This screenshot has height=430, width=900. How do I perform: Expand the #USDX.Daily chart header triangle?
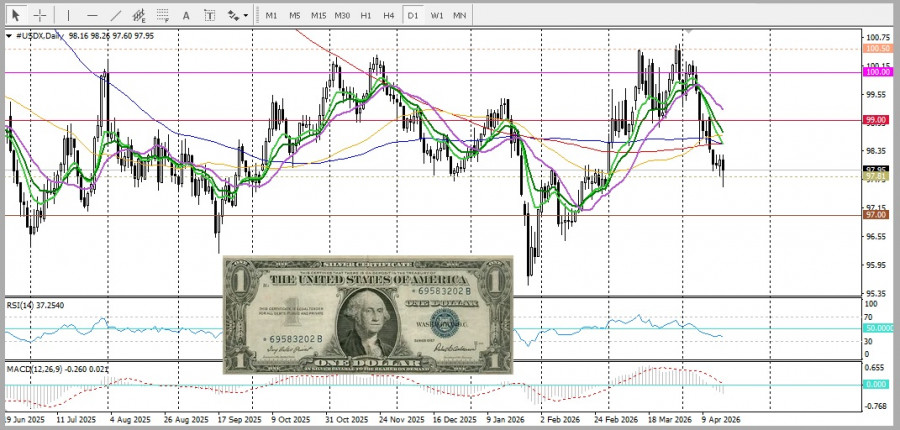[x=9, y=36]
